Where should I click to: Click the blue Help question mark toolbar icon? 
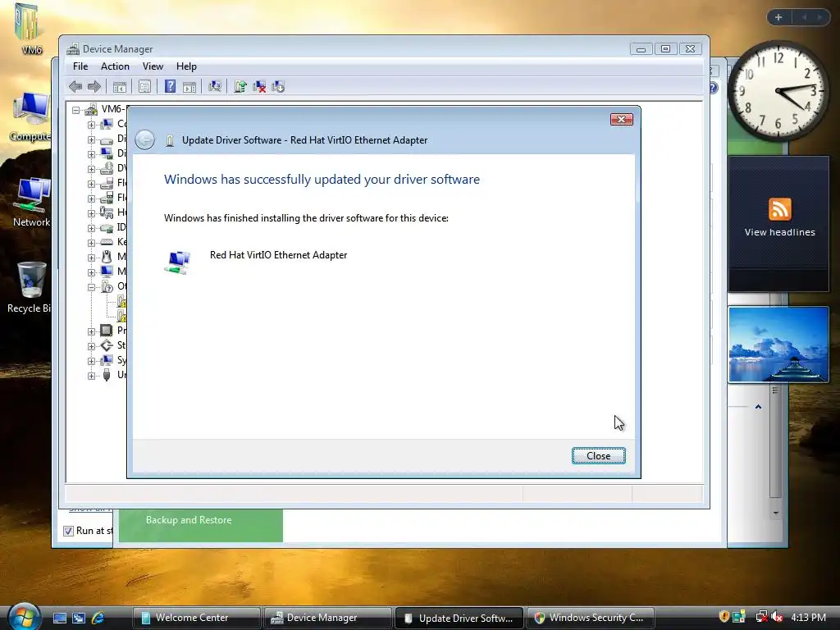point(170,86)
